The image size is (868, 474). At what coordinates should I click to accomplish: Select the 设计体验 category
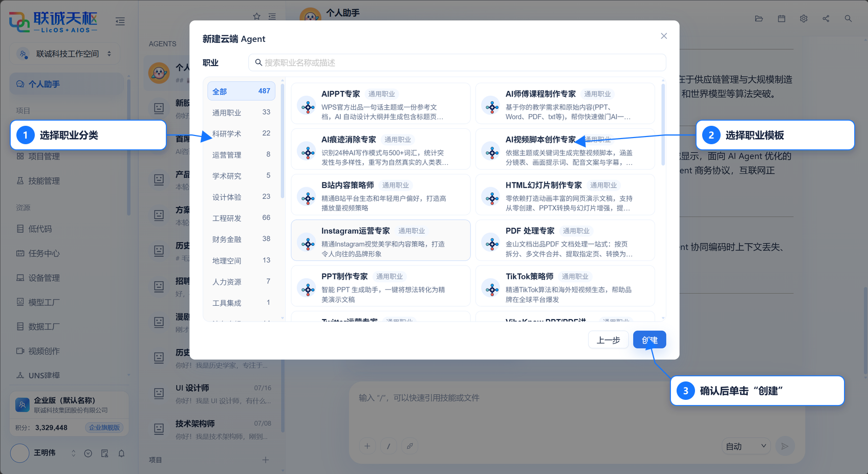(242, 197)
